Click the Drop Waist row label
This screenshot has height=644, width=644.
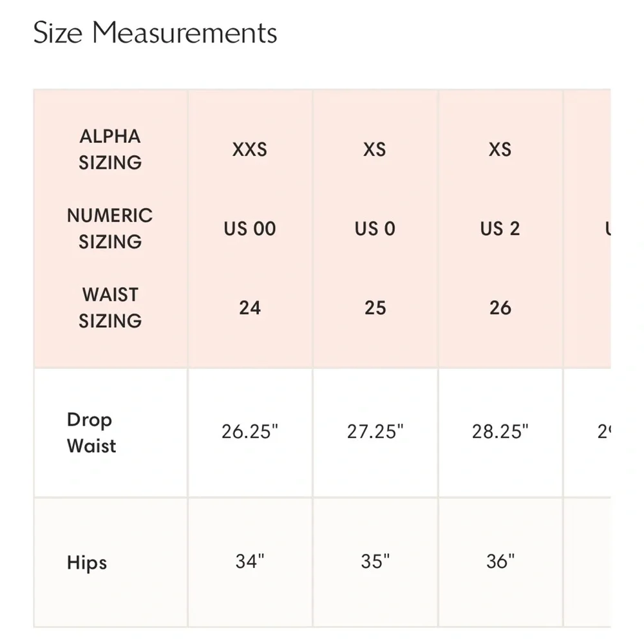point(91,433)
